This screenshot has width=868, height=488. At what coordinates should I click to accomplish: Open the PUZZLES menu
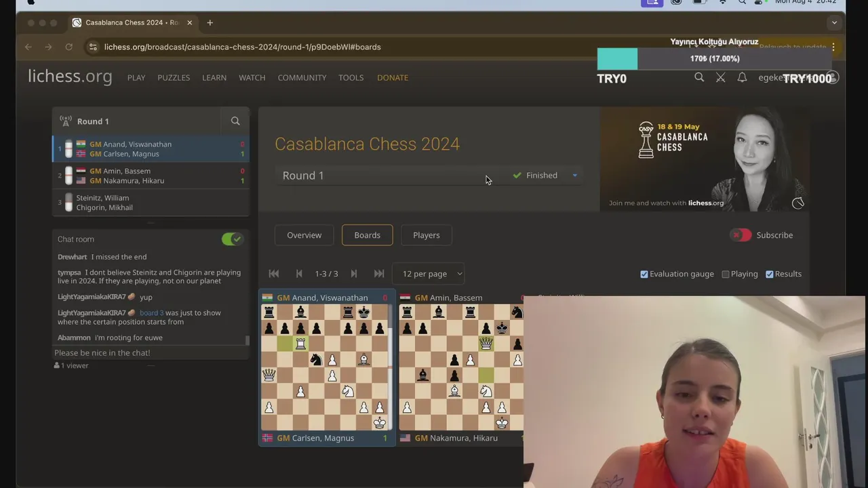[x=174, y=77]
